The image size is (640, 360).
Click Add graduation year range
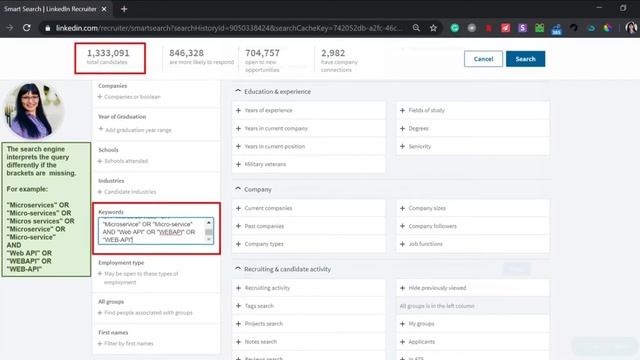(x=135, y=130)
